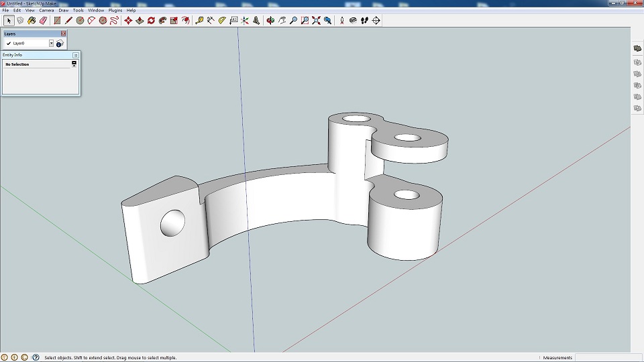
Task: Click the Zoom Extents icon
Action: [x=316, y=20]
